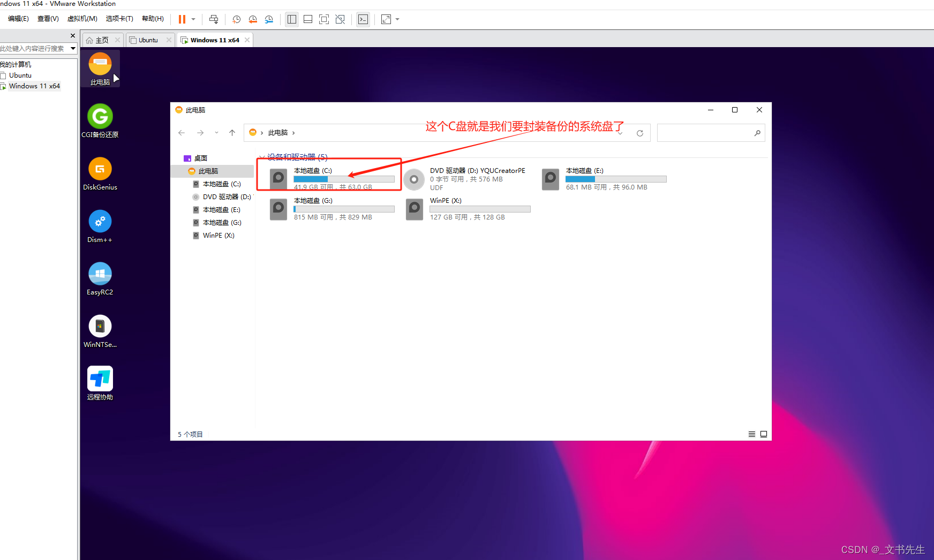934x560 pixels.
Task: Open the 此电脑 desktop icon
Action: pos(100,69)
